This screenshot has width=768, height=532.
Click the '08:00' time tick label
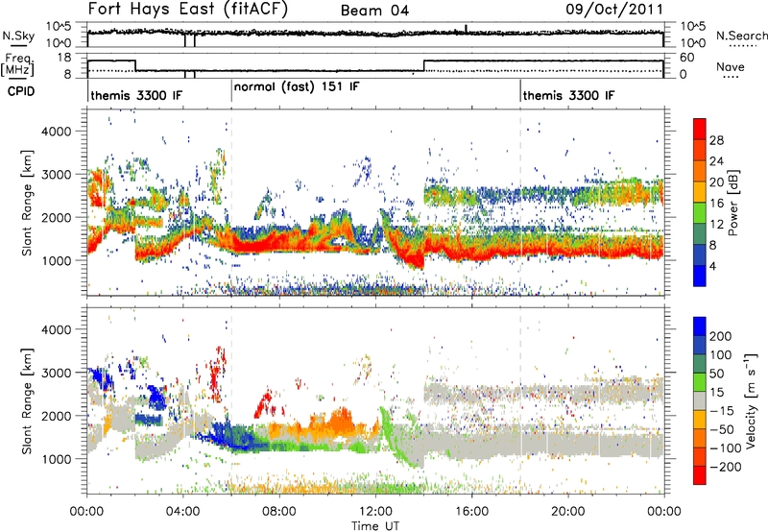click(279, 512)
